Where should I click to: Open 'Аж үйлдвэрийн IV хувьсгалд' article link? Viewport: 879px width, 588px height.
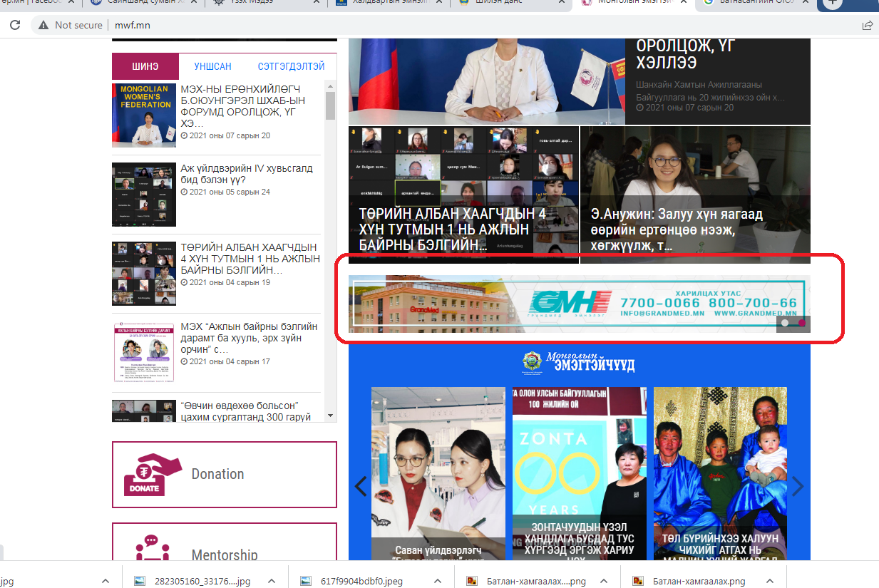[x=246, y=175]
